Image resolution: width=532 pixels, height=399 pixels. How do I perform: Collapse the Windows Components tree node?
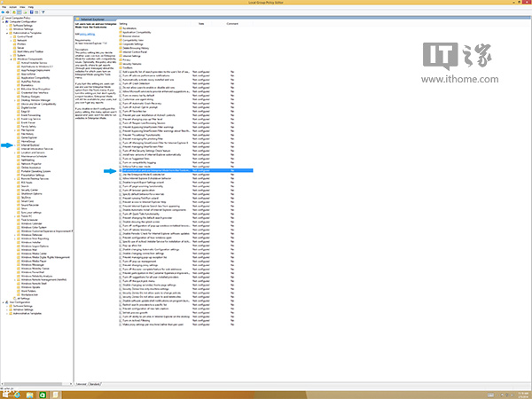(x=12, y=59)
